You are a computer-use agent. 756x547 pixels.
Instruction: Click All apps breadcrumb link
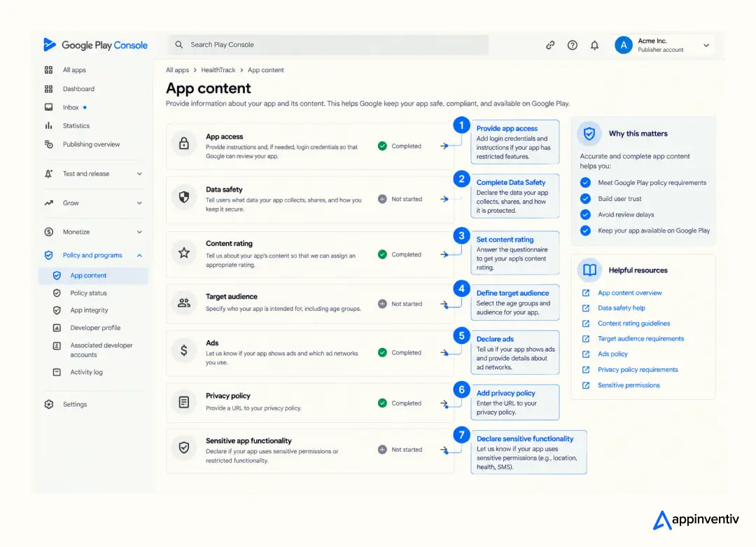pyautogui.click(x=177, y=70)
